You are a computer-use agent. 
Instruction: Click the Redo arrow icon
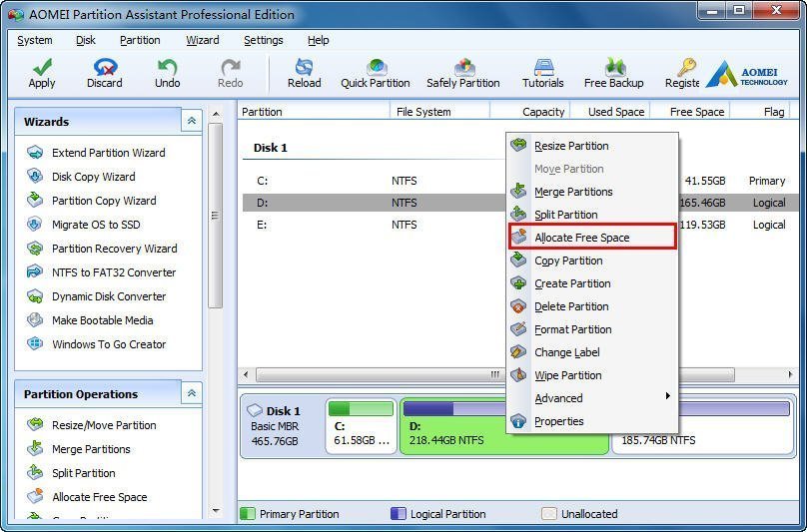pos(230,67)
